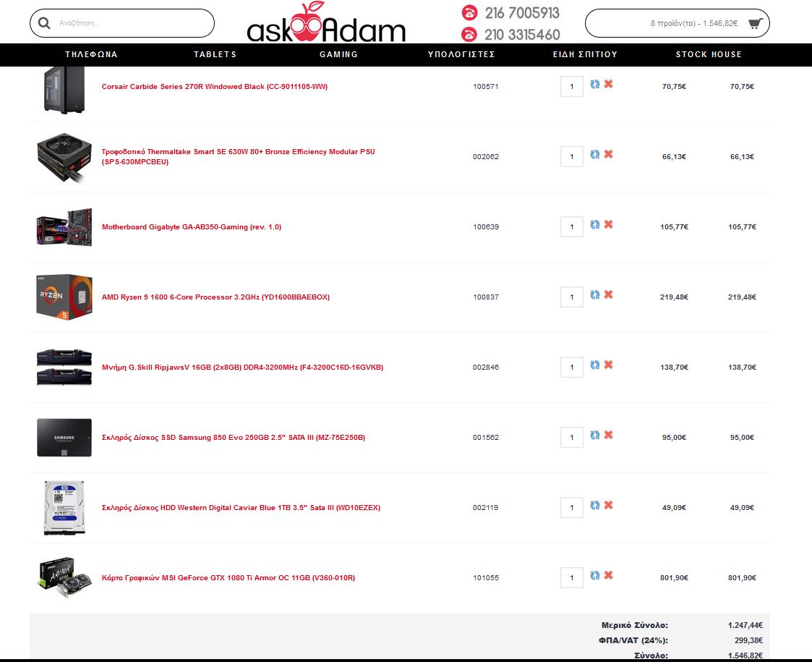812x662 pixels.
Task: Click the Western Digital HDD thumbnail
Action: coord(64,508)
